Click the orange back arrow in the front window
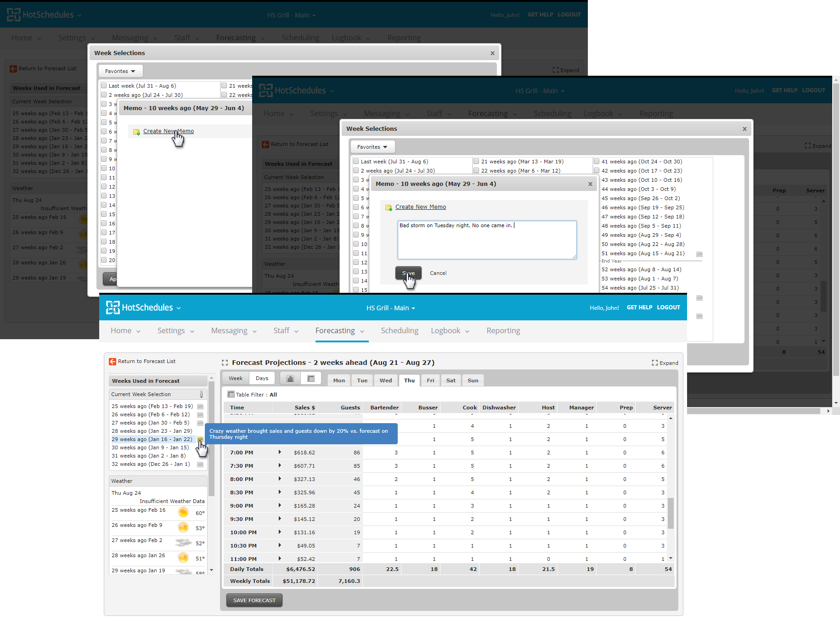The height and width of the screenshot is (632, 840). (x=113, y=362)
